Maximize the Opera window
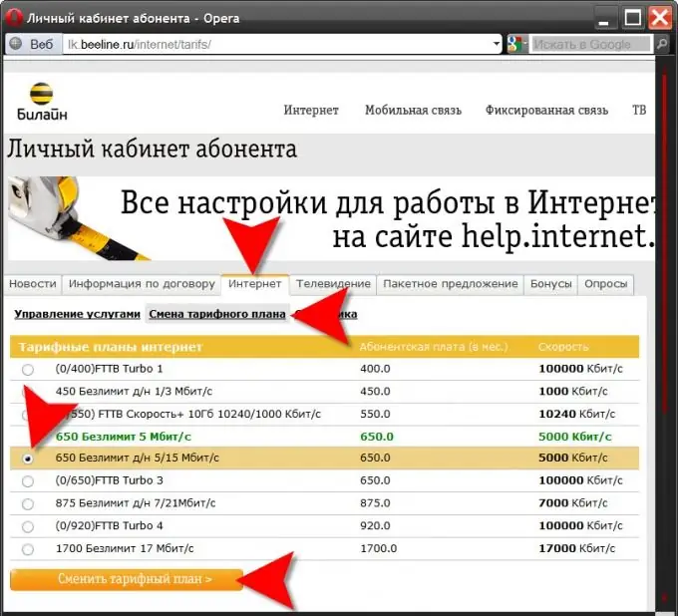 pos(632,19)
